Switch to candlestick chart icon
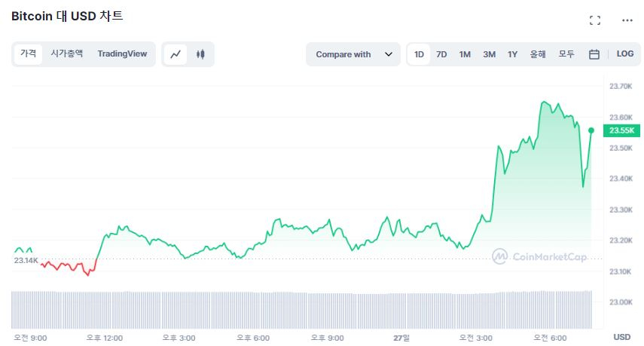This screenshot has height=346, width=644. point(200,54)
